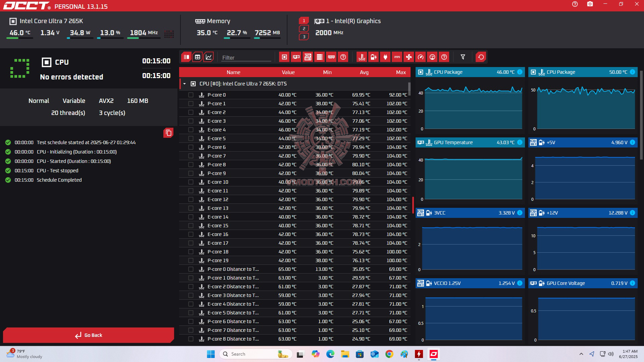Enable the E-core 5 row checkbox

[191, 138]
